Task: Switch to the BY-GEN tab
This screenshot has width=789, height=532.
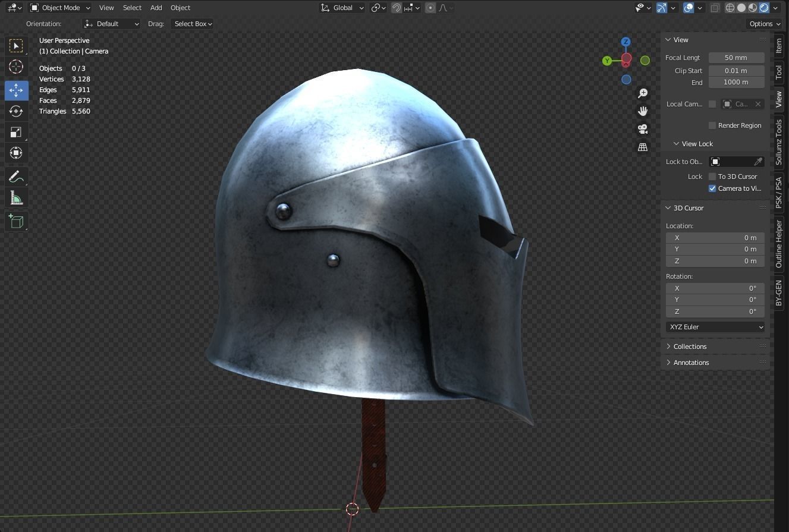Action: point(779,293)
